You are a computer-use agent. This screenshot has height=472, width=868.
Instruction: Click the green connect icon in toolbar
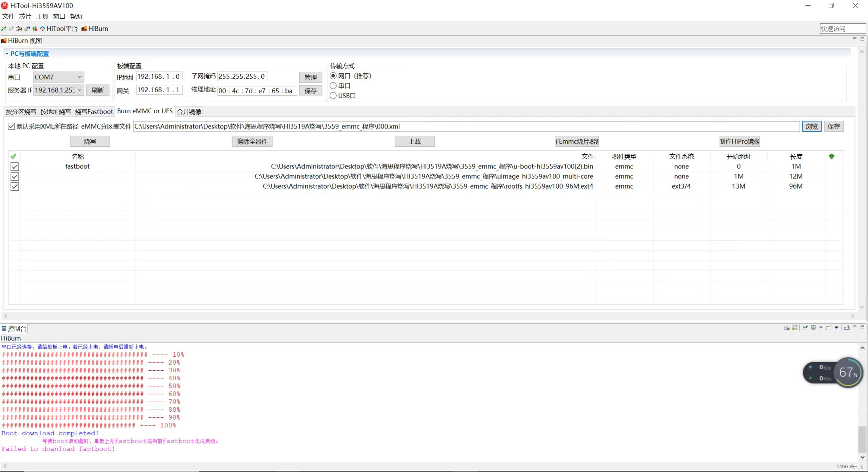pos(4,29)
